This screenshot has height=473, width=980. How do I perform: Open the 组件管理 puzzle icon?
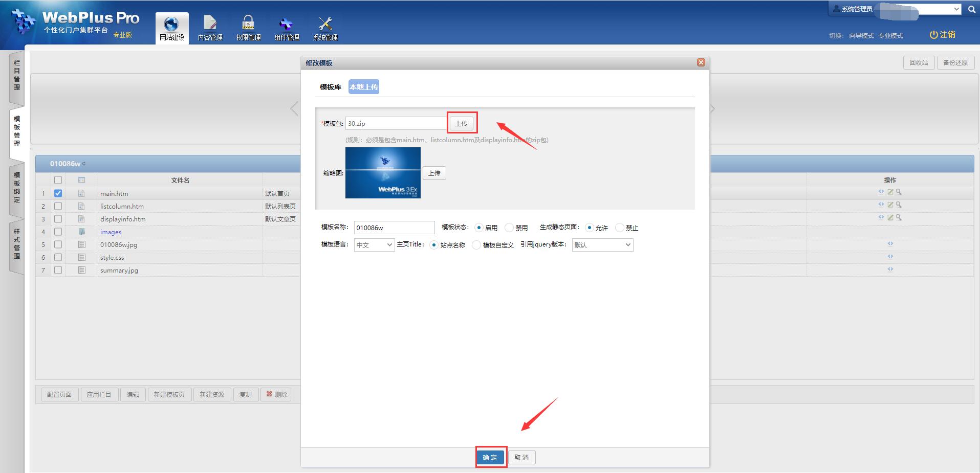tap(287, 24)
